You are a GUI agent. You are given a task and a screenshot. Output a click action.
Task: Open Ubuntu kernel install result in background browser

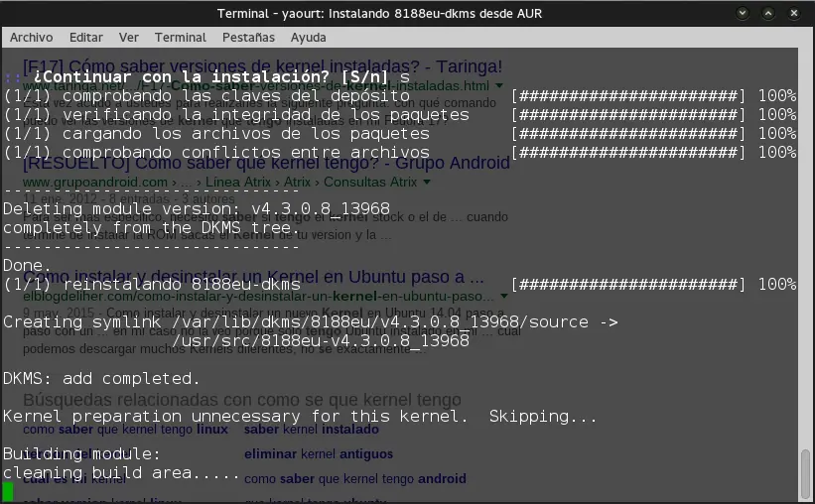tap(254, 277)
